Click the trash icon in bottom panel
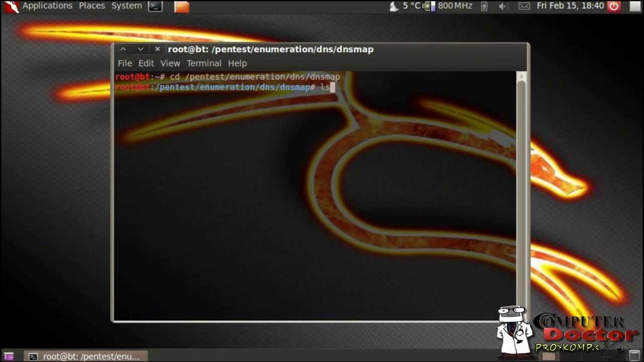This screenshot has height=362, width=644. [634, 356]
